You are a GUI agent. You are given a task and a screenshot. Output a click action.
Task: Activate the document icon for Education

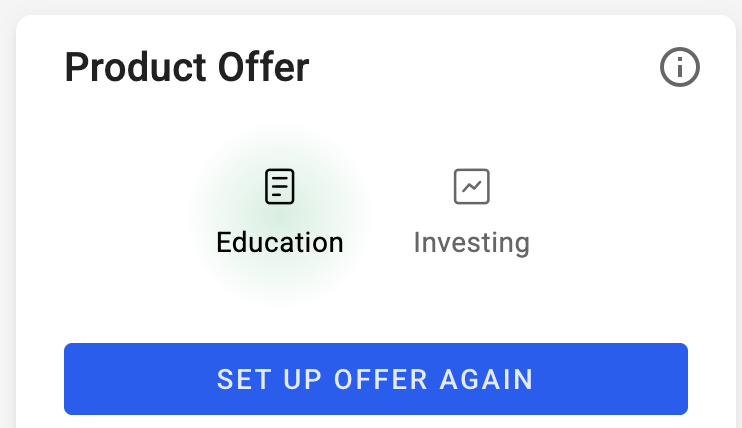tap(280, 187)
